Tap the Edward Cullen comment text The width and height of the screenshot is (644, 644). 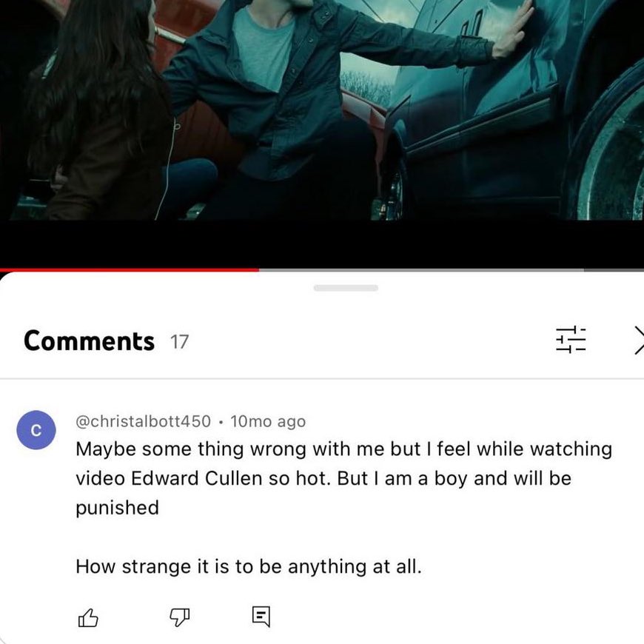pos(343,478)
